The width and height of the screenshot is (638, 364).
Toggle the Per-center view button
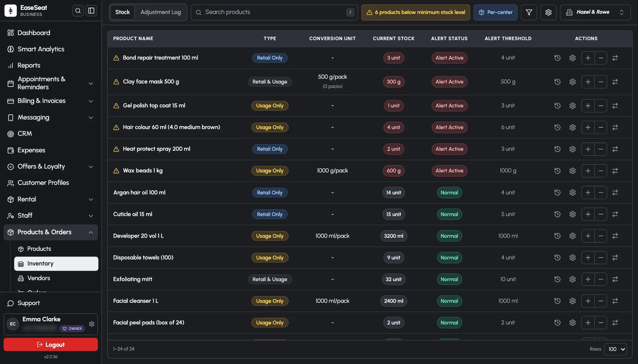pyautogui.click(x=495, y=12)
